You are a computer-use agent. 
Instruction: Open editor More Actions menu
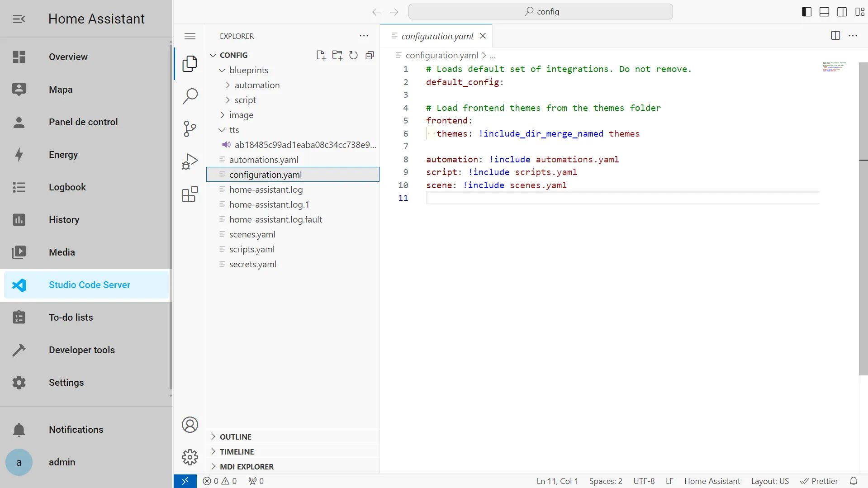(x=853, y=36)
